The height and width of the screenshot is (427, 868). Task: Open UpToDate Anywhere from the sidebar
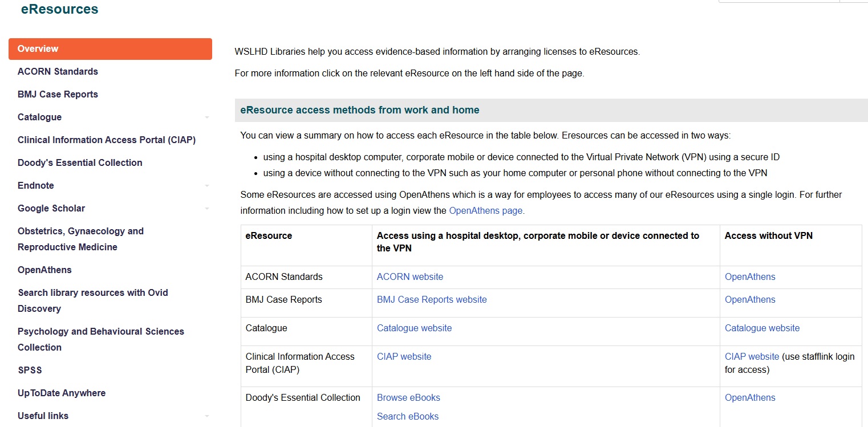tap(61, 393)
